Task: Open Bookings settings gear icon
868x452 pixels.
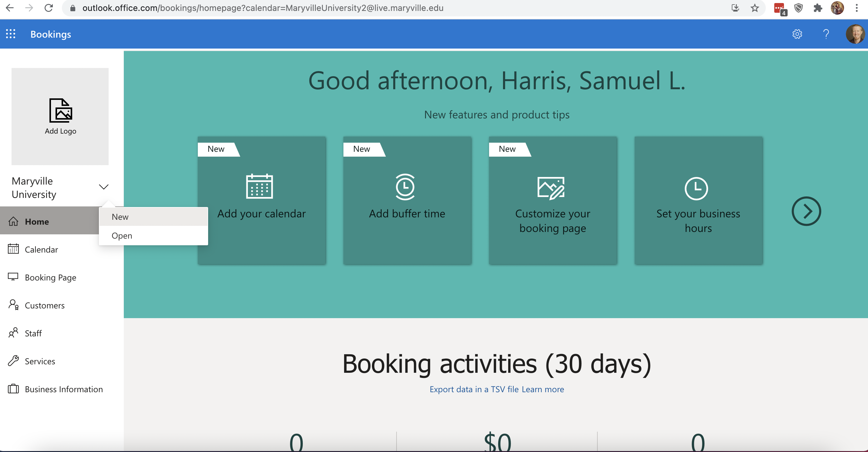Action: pos(797,34)
